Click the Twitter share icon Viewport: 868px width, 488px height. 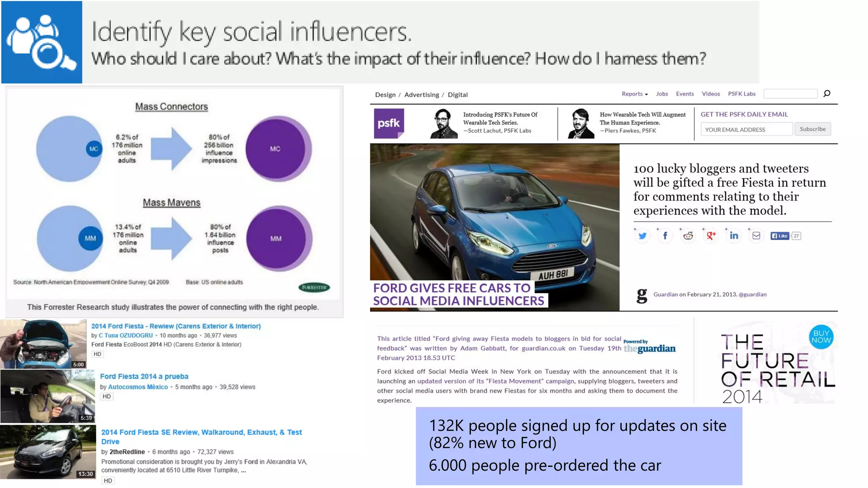(643, 236)
